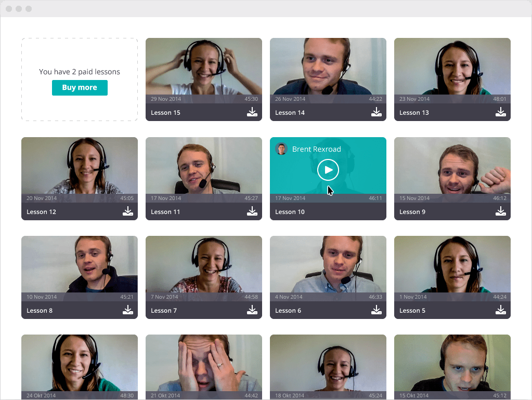The image size is (532, 400).
Task: Click the 15 Nov 2014 date label
Action: point(414,198)
